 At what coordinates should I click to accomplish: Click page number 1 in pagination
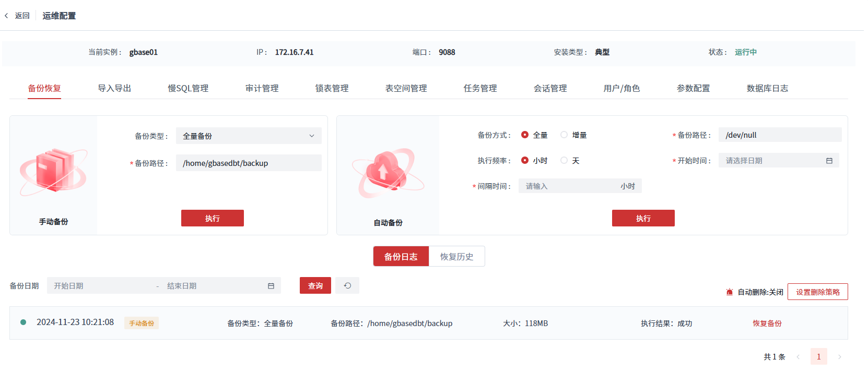pos(818,357)
